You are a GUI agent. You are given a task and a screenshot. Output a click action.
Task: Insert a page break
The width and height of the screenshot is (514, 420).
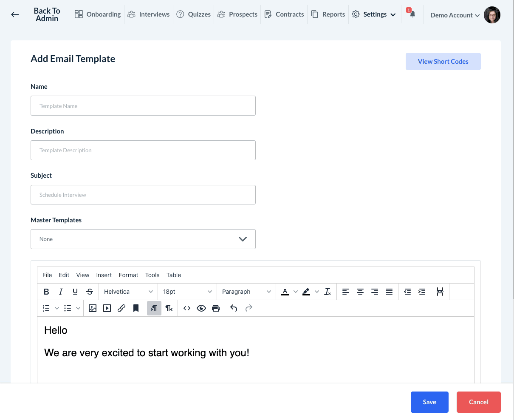440,292
